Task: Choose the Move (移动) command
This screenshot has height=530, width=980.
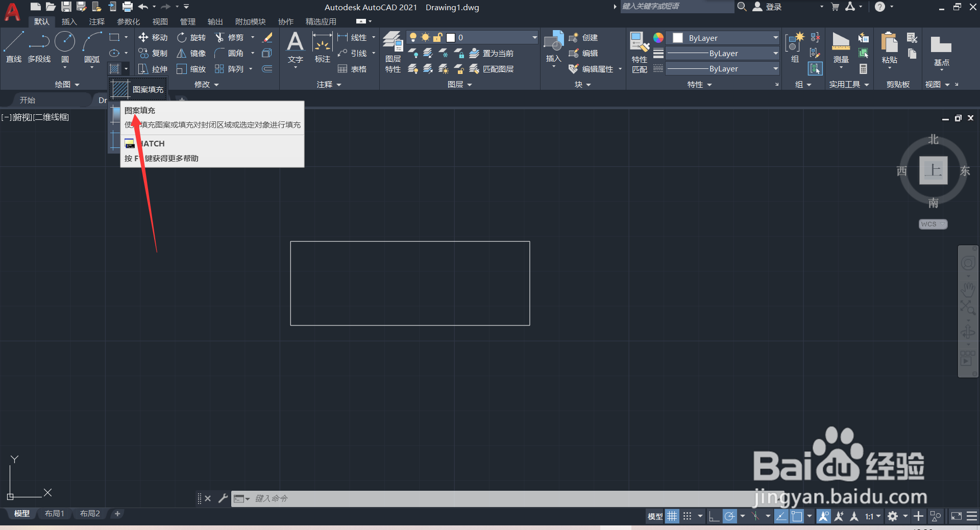Action: tap(153, 37)
